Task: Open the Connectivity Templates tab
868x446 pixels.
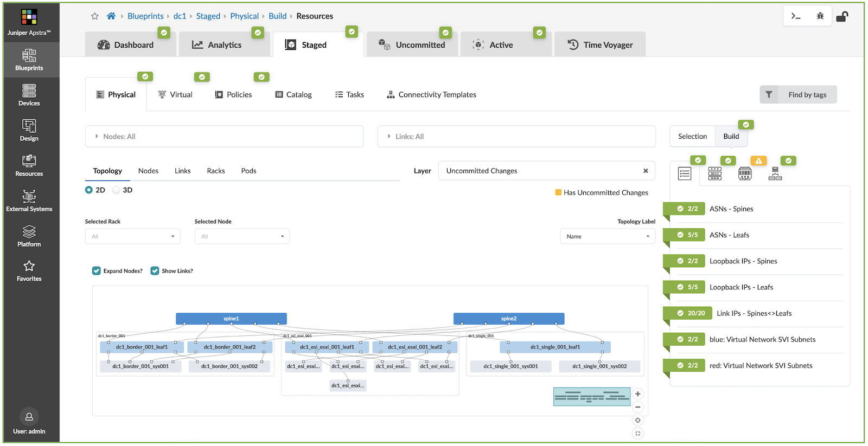Action: pos(431,95)
